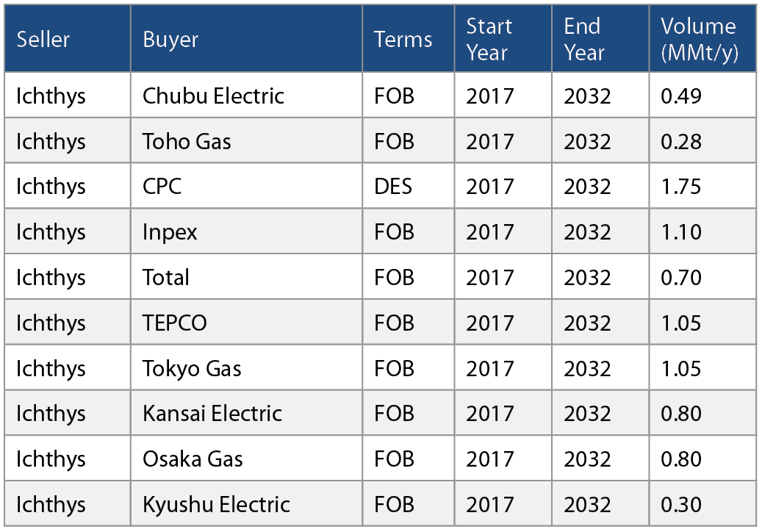Click the Kyushu Electric buyer cell

point(246,504)
